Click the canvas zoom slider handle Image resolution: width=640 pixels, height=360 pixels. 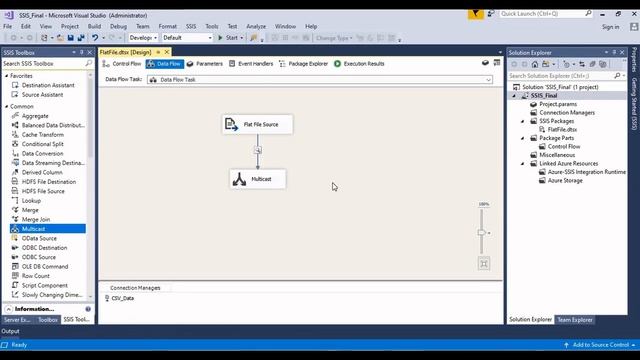coord(482,232)
